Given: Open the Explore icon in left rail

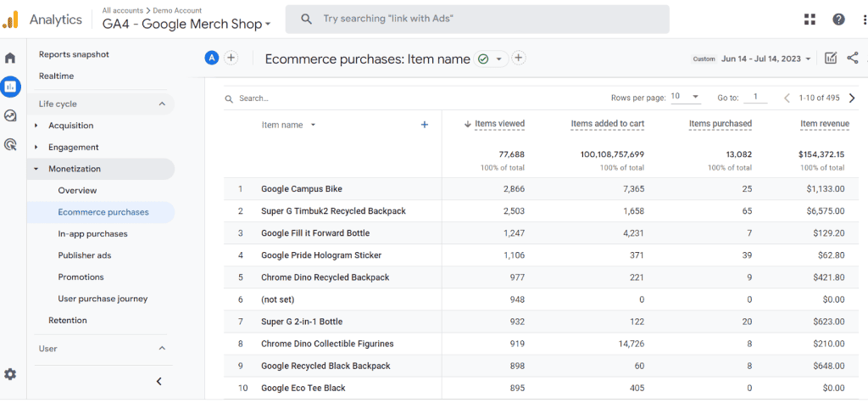Looking at the screenshot, I should point(10,116).
